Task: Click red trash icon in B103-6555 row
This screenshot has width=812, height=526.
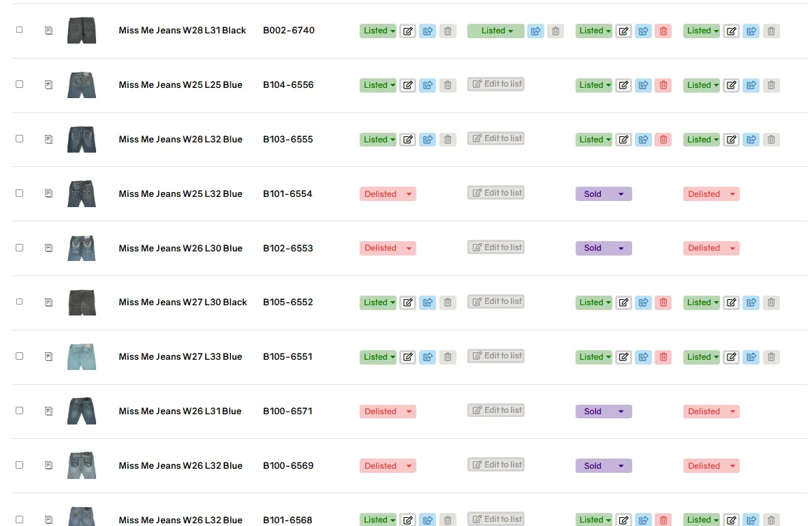Action: click(663, 139)
